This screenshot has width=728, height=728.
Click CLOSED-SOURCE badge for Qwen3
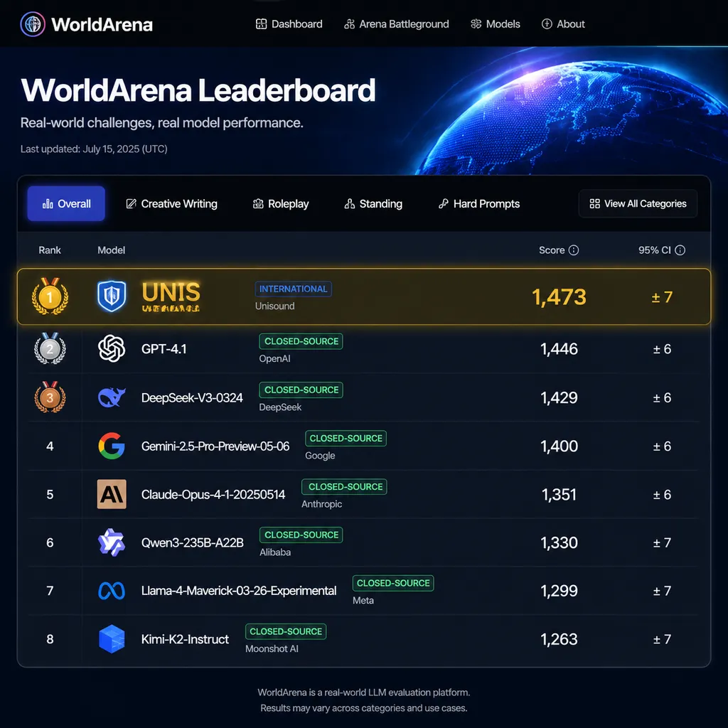(x=301, y=535)
